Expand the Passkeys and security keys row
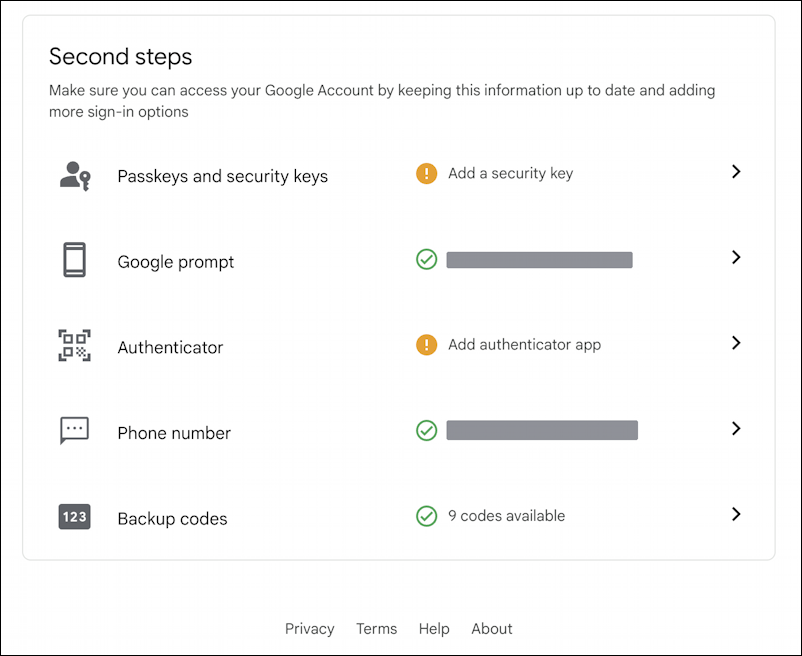The height and width of the screenshot is (656, 802). pyautogui.click(x=737, y=172)
